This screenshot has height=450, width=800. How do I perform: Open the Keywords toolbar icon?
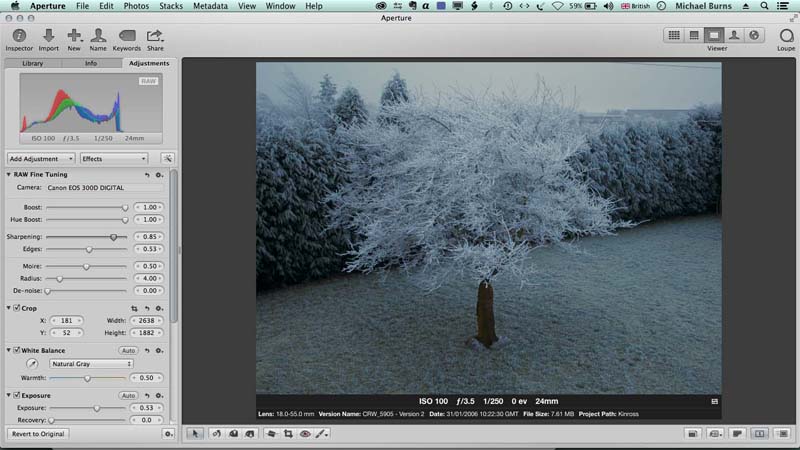pyautogui.click(x=127, y=39)
